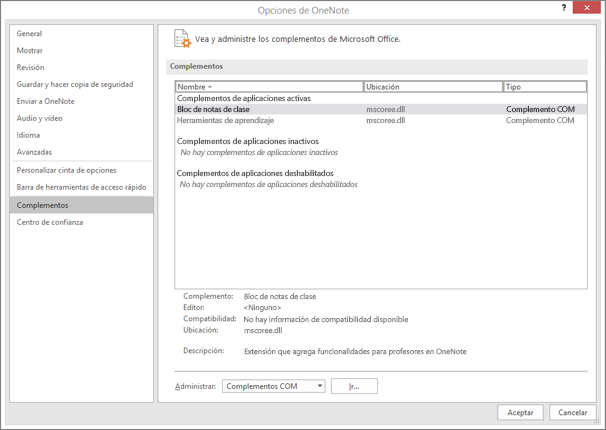Image resolution: width=606 pixels, height=430 pixels.
Task: Click the description text about profesores
Action: tap(355, 352)
